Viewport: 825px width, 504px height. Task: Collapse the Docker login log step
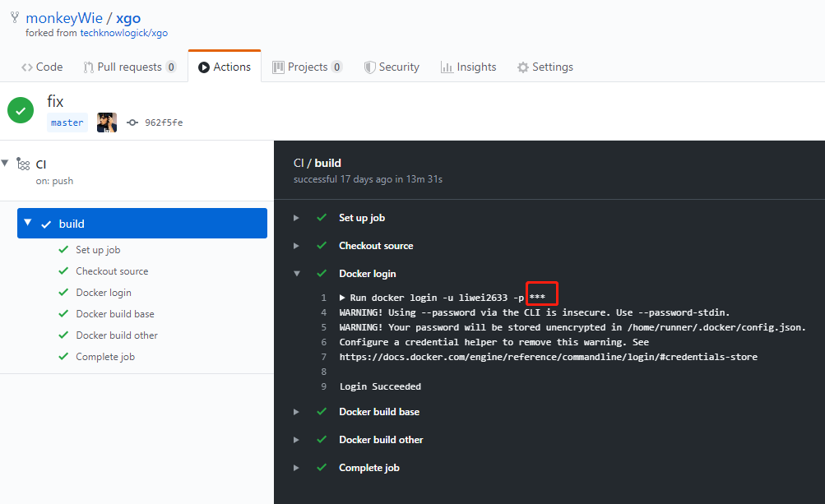pos(296,274)
